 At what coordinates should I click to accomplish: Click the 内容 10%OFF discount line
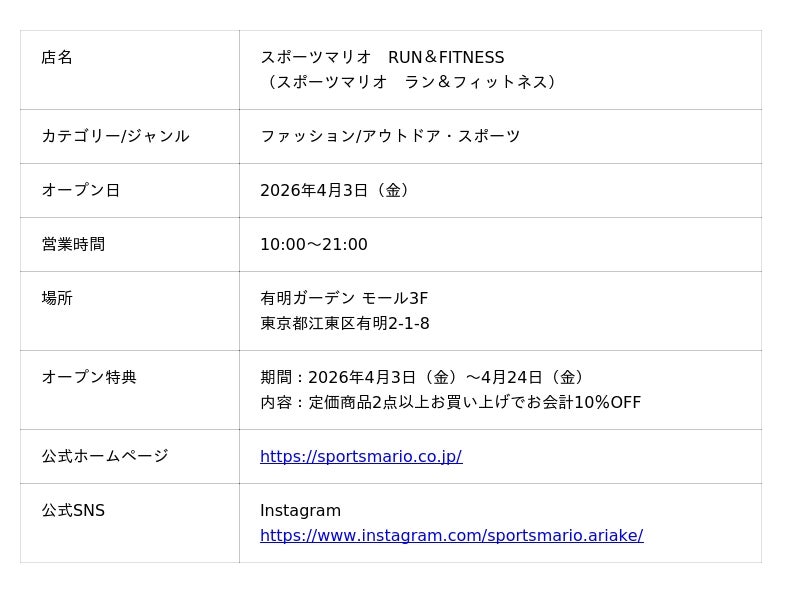[x=450, y=403]
